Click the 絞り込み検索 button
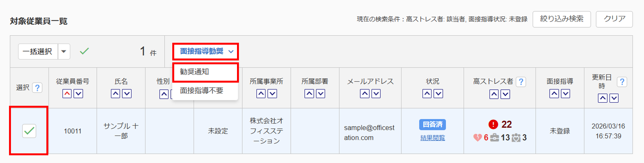This screenshot has height=163, width=644. pyautogui.click(x=562, y=19)
